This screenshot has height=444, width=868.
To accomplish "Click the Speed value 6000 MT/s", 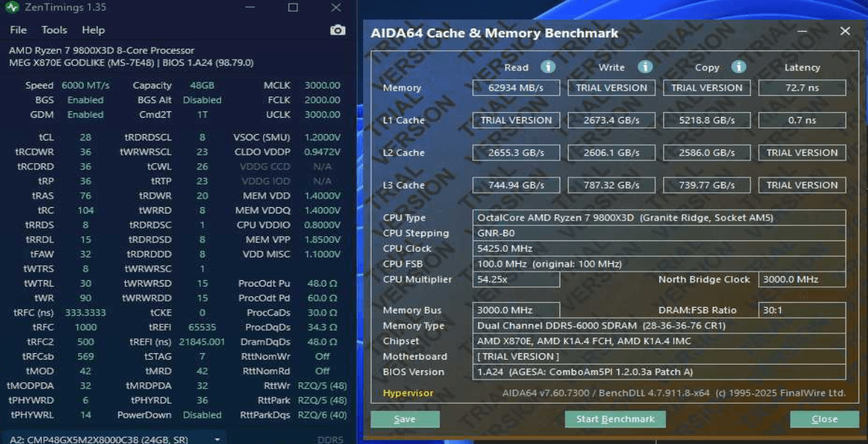I will click(x=85, y=85).
